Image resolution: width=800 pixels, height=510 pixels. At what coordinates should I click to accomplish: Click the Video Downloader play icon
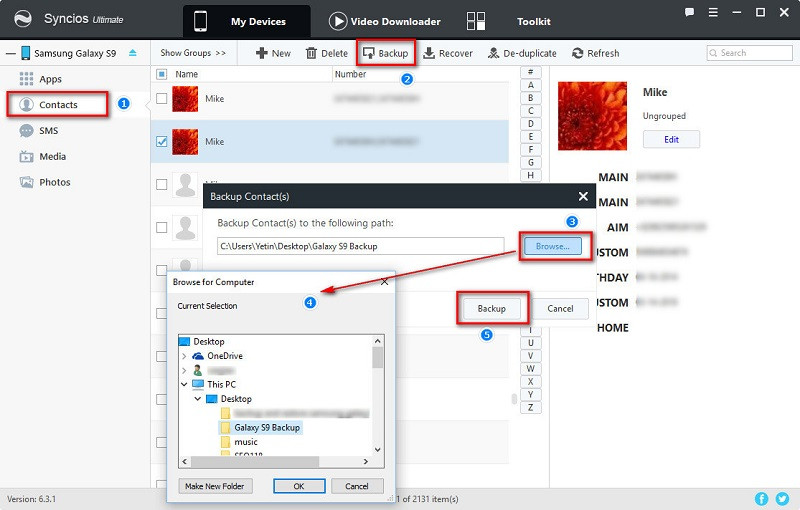click(x=338, y=21)
